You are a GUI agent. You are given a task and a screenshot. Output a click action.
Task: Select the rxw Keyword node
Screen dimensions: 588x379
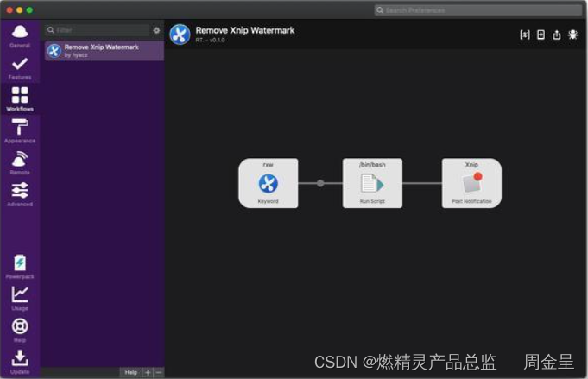(x=269, y=183)
